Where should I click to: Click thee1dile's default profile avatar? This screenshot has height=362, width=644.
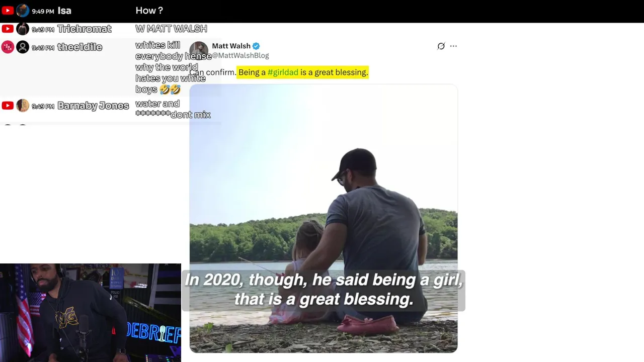click(x=23, y=47)
